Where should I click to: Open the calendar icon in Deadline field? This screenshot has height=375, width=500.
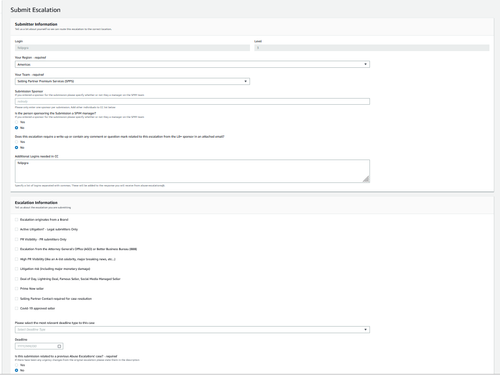click(59, 346)
